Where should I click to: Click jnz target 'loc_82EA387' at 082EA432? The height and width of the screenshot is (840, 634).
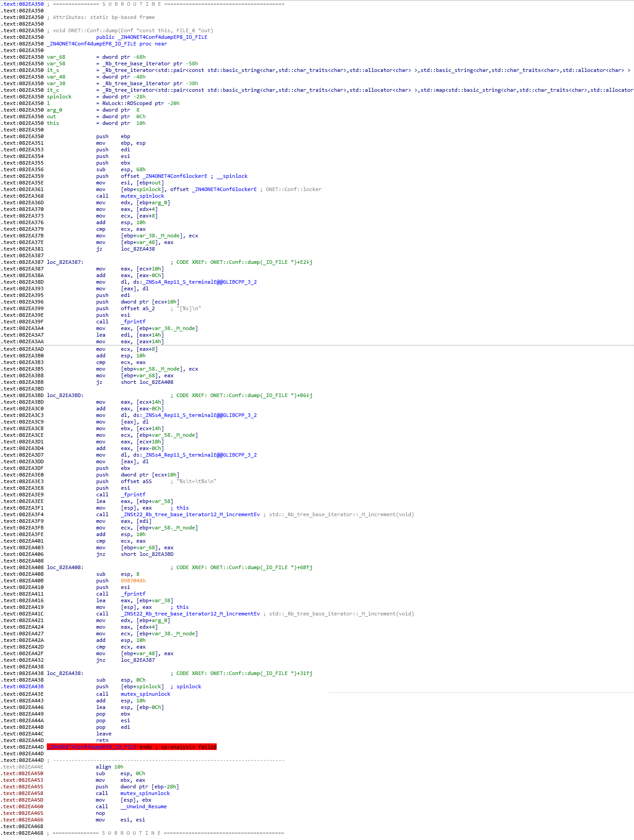coord(138,660)
